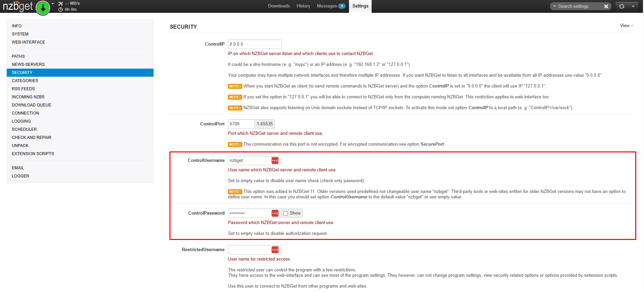Click the refresh icon button

(x=622, y=6)
